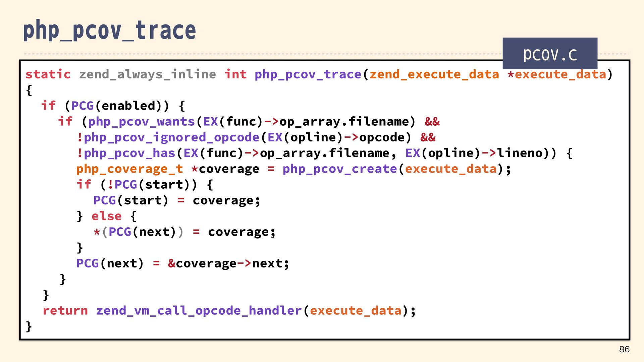Image resolution: width=644 pixels, height=362 pixels.
Task: Click the 'else' keyword
Action: (106, 216)
